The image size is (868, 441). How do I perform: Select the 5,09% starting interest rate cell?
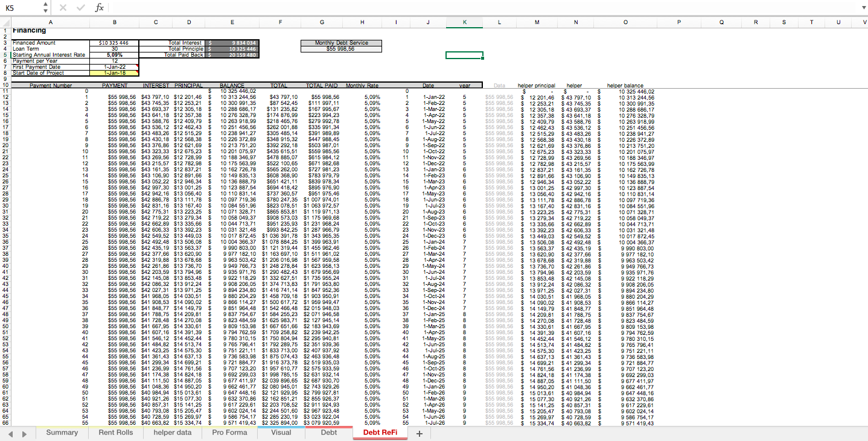coord(115,55)
